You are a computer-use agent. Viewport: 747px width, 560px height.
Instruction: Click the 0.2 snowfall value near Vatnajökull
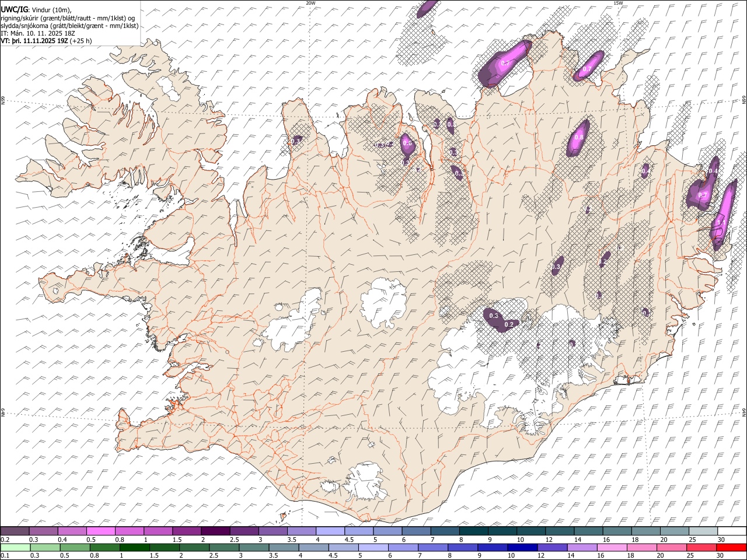(x=509, y=324)
